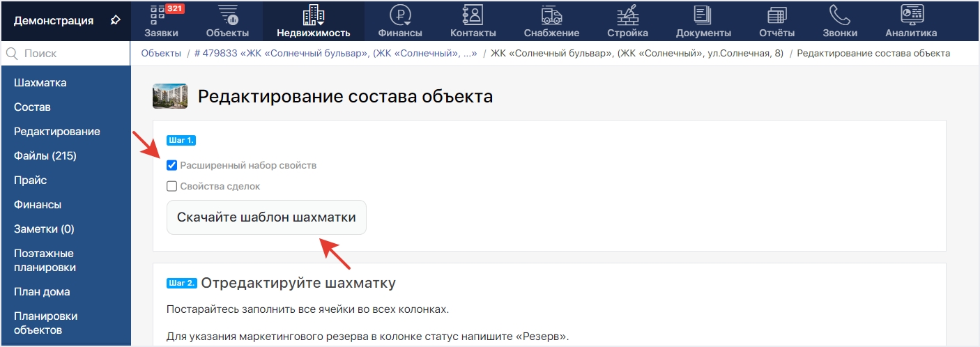Open Прайс in the sidebar
980x347 pixels.
[x=31, y=180]
